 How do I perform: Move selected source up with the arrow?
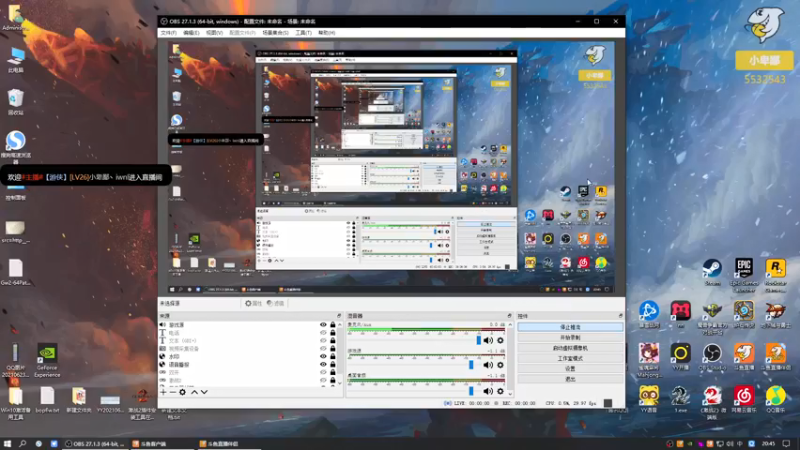tap(194, 392)
